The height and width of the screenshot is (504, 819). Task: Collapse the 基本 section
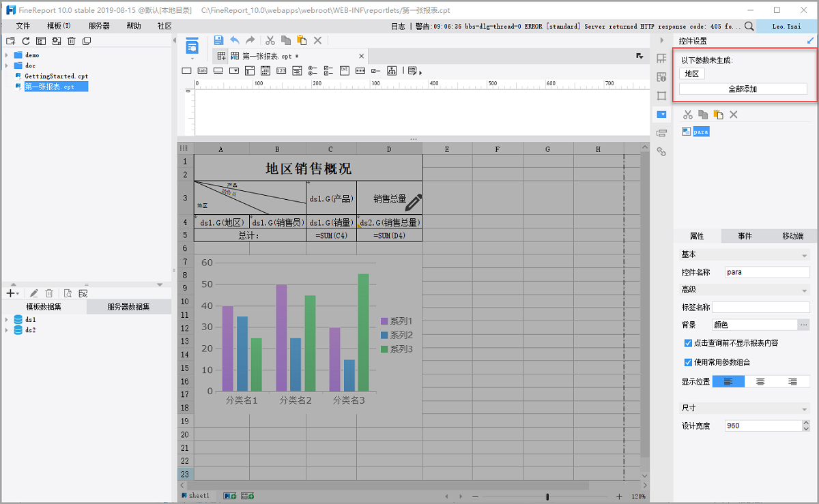[x=804, y=255]
